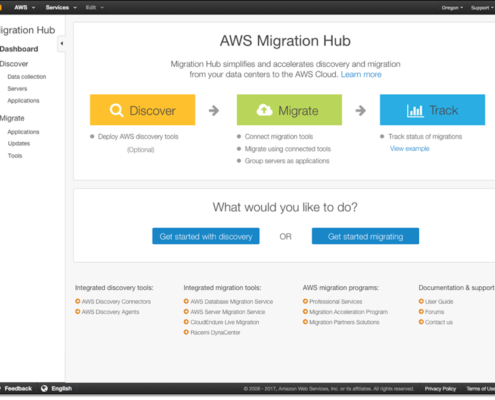Screen dimensions: 495x400
Task: Click the blue Track tile
Action: [x=432, y=110]
